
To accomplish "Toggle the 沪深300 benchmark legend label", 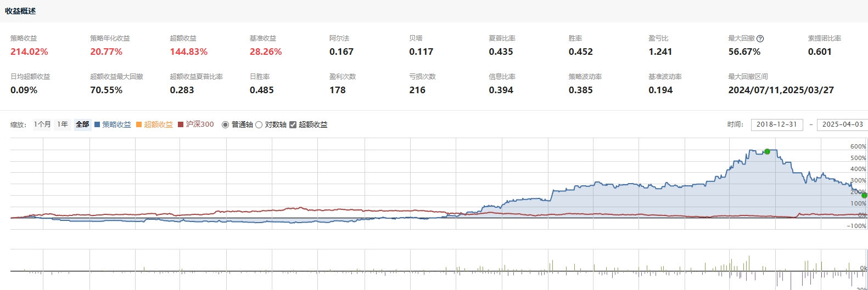I will (200, 124).
